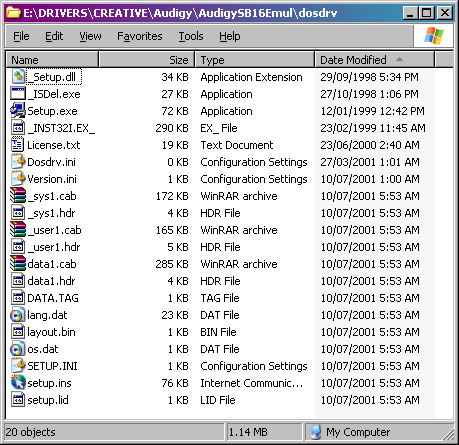The width and height of the screenshot is (459, 445).
Task: Maximize the dosdrv folder window
Action: coord(427,13)
